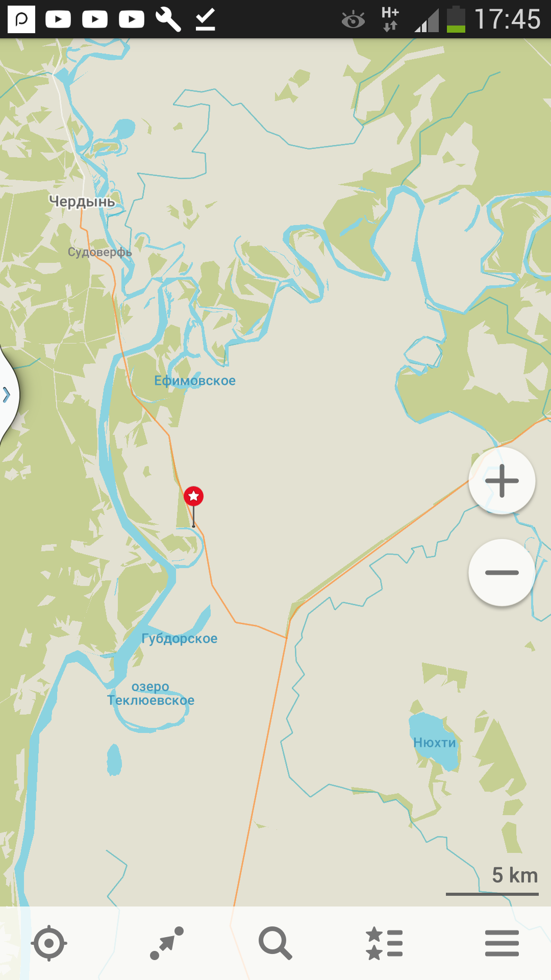Viewport: 551px width, 980px height.
Task: Open first YouTube notification icon
Action: click(58, 19)
